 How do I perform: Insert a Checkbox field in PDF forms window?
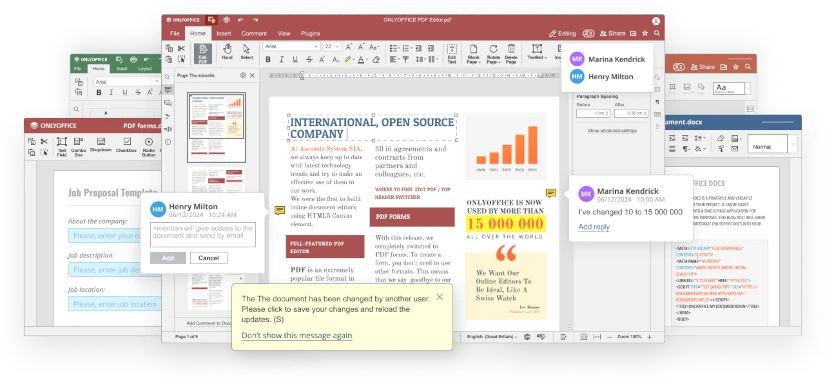pos(127,145)
